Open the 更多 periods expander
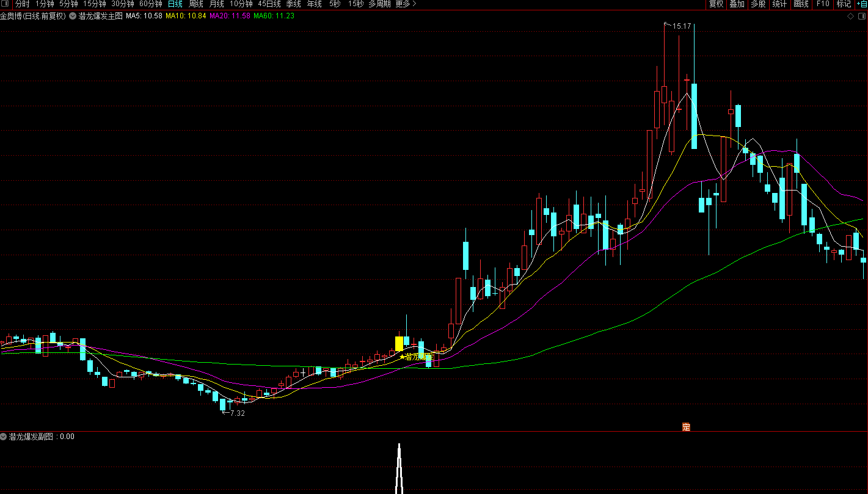The width and height of the screenshot is (868, 494). click(406, 4)
